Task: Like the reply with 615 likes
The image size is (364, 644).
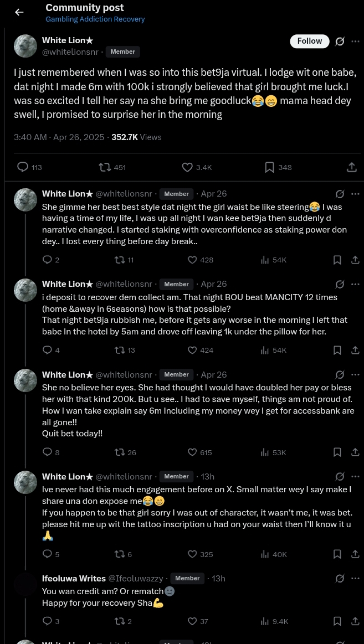Action: coord(192,452)
